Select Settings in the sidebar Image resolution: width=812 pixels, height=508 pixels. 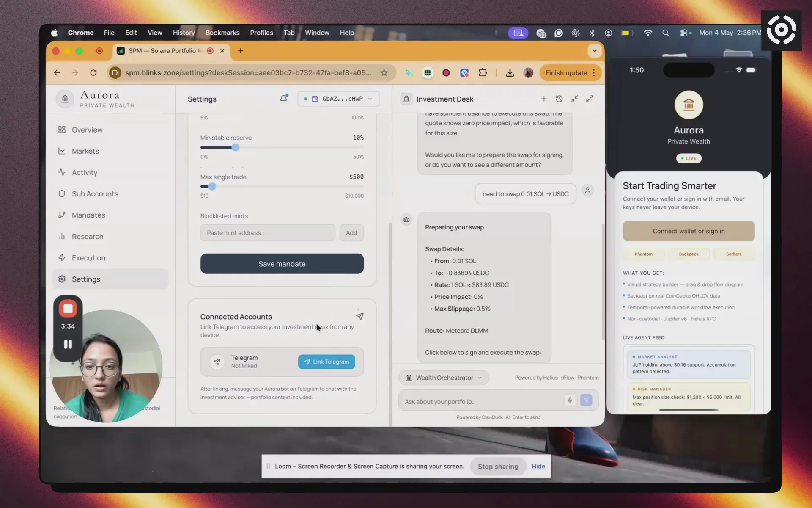click(110, 279)
